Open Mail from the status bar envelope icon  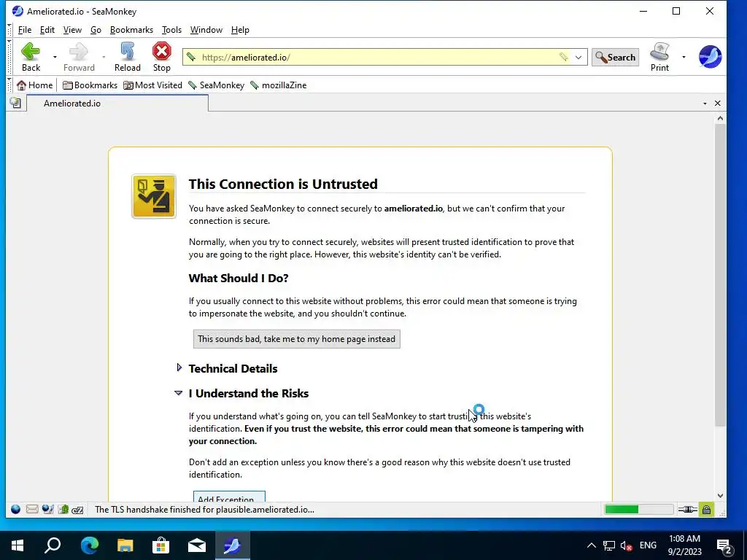click(32, 510)
